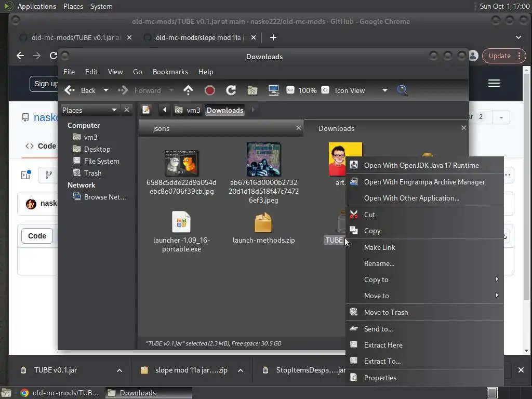Choose Rename in the context menu
The width and height of the screenshot is (532, 399).
click(x=424, y=263)
